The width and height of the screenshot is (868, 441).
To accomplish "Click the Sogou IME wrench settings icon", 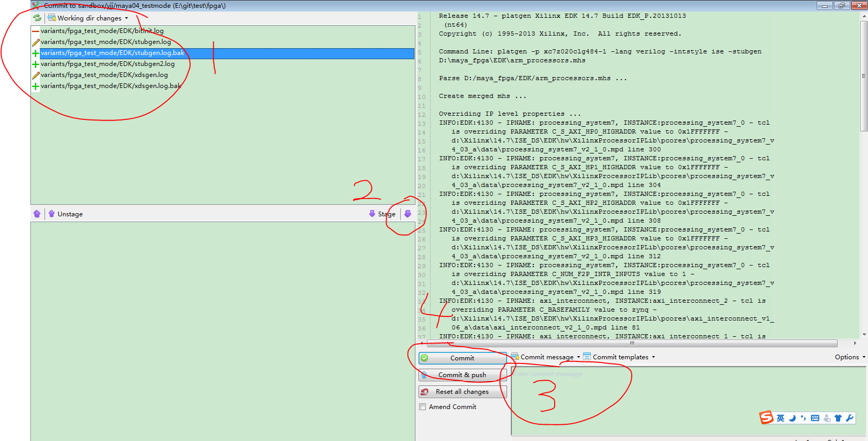I will pos(849,418).
